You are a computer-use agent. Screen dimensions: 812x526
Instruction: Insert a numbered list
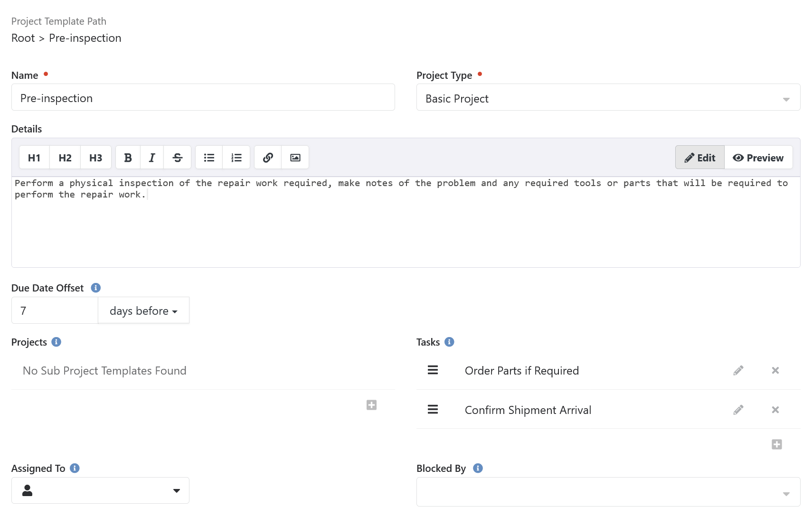click(x=236, y=158)
